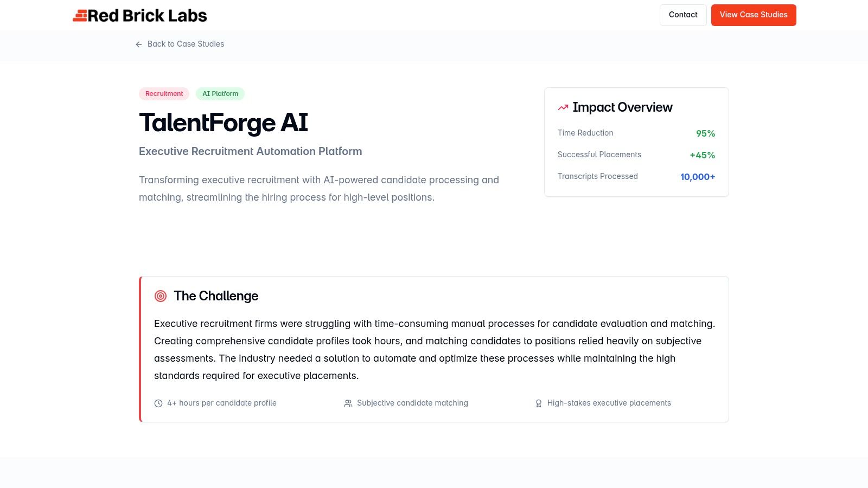Viewport: 868px width, 488px height.
Task: Click The Challenge section heading
Action: pyautogui.click(x=216, y=296)
